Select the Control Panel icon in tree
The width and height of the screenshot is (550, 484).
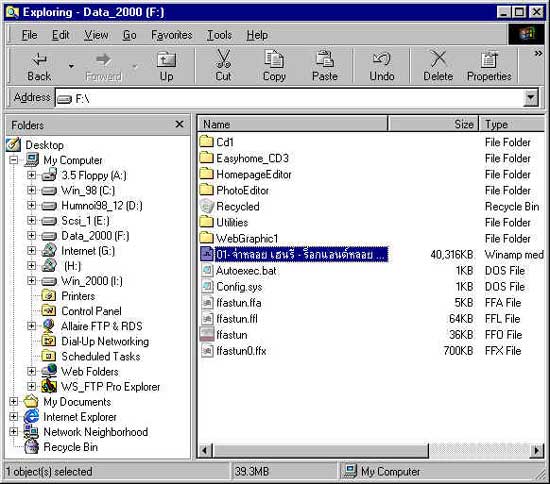[x=49, y=311]
